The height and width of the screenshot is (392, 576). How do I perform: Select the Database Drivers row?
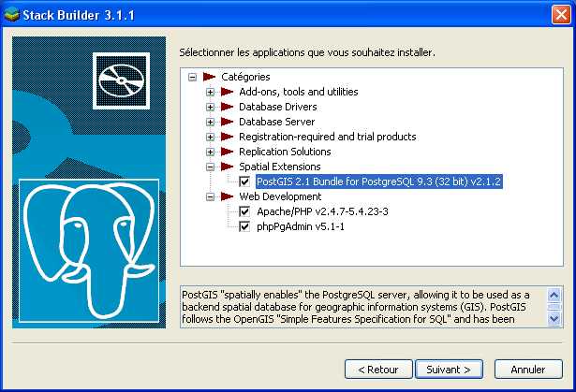[278, 107]
